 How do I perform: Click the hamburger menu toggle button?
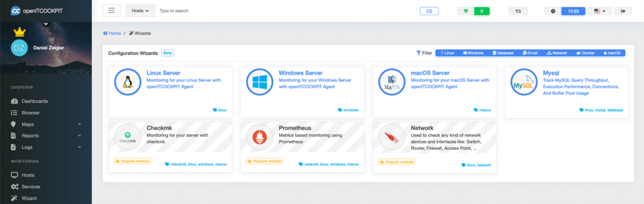click(111, 11)
